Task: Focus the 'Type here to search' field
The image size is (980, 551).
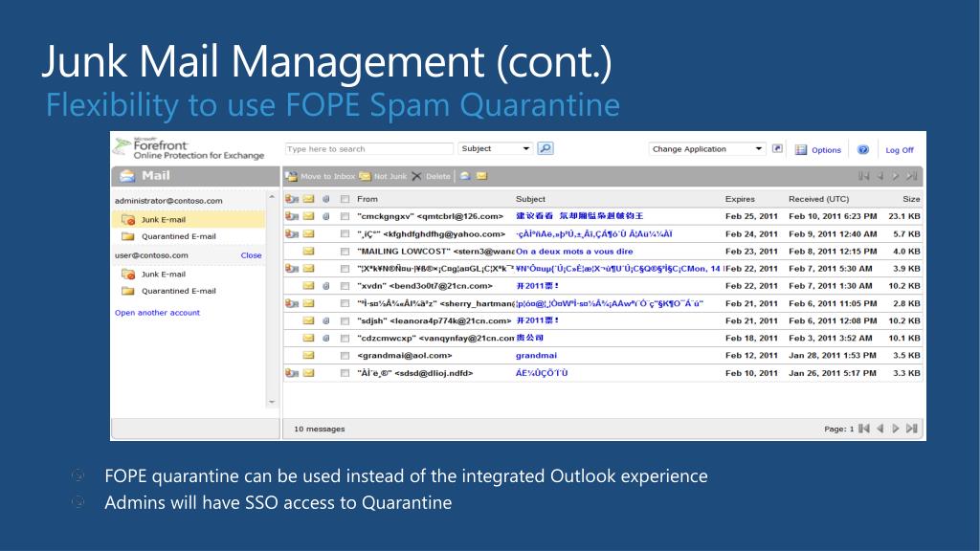Action: pyautogui.click(x=368, y=148)
